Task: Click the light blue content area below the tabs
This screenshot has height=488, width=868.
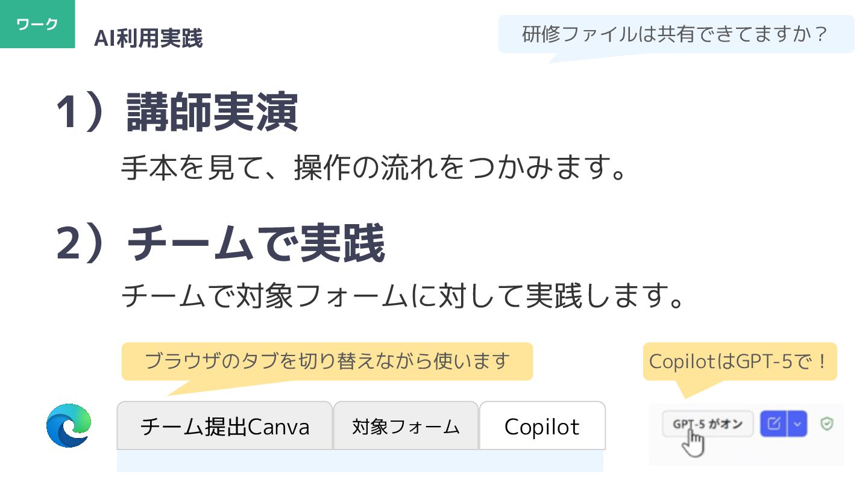Action: [360, 461]
